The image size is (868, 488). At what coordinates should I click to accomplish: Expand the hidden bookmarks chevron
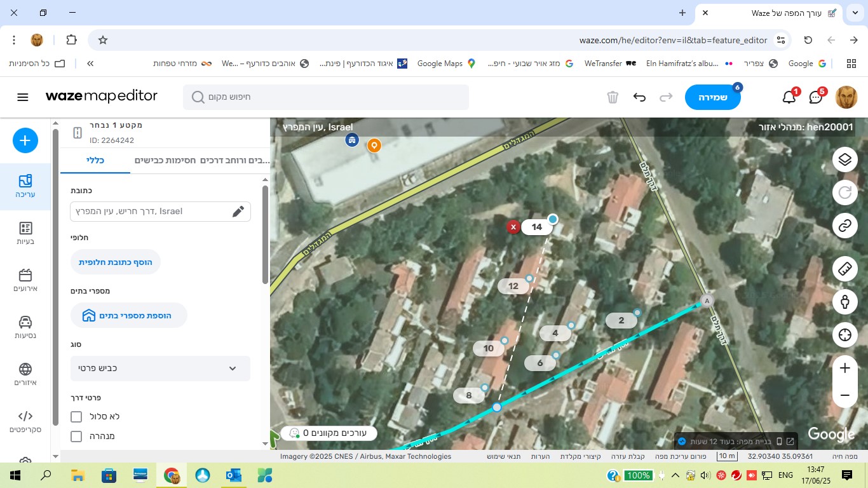coord(90,64)
